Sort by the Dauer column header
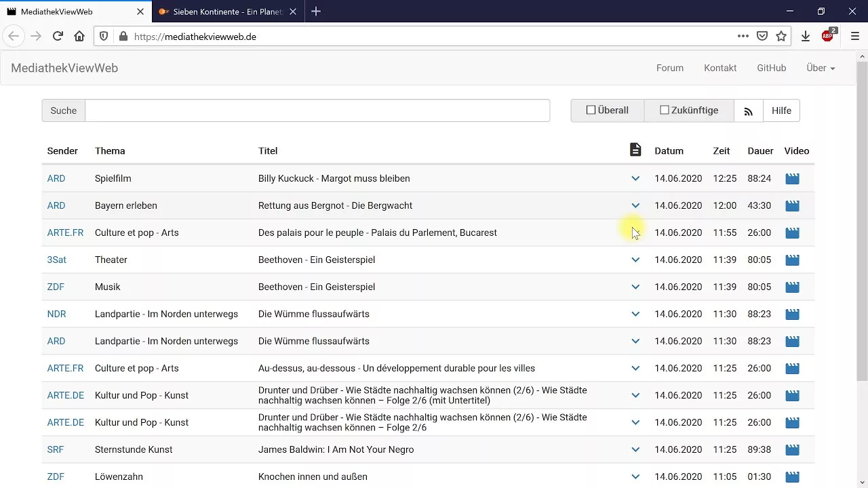This screenshot has height=488, width=868. click(760, 151)
